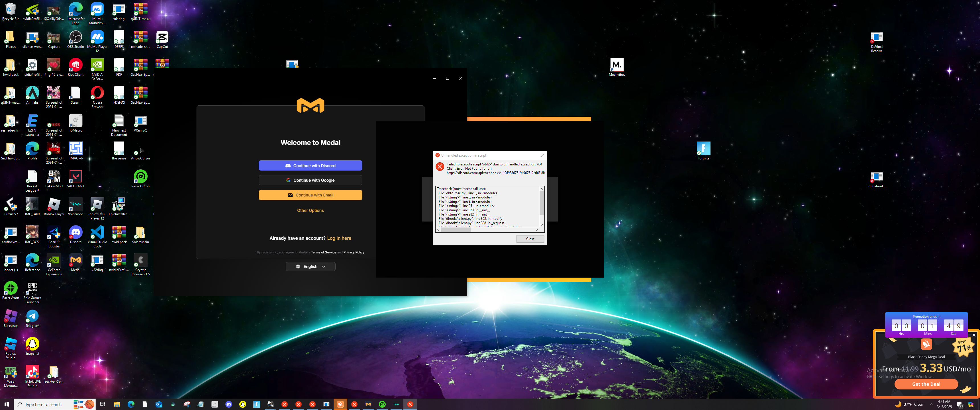Click traceback horizontal scrollbar right arrow
980x410 pixels.
click(537, 229)
